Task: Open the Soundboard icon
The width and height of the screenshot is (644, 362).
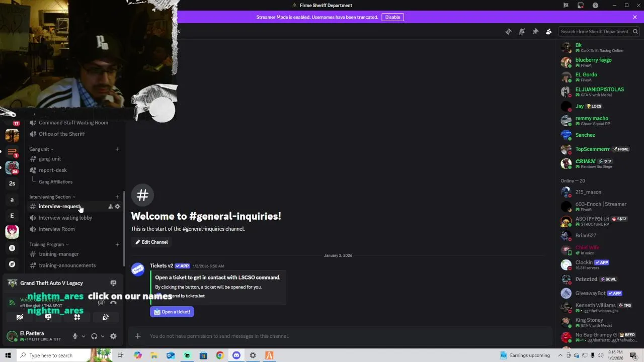Action: click(106, 317)
